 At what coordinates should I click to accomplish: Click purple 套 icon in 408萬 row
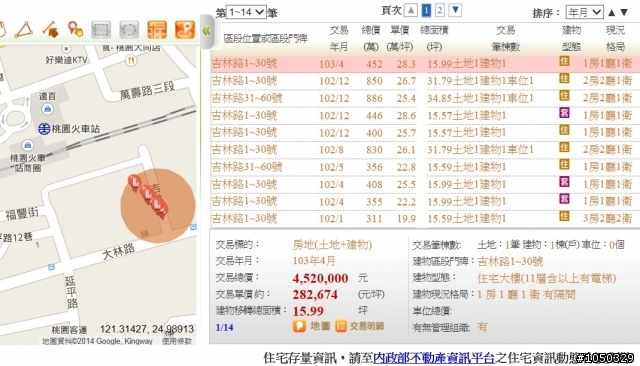click(x=564, y=182)
